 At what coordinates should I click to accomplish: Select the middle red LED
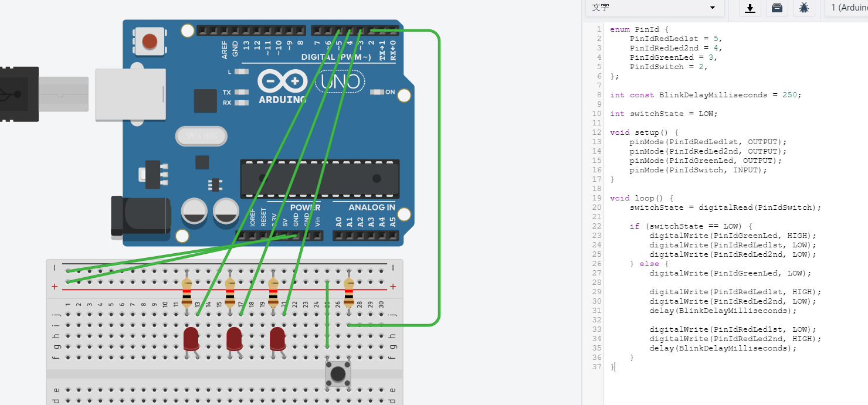(234, 339)
